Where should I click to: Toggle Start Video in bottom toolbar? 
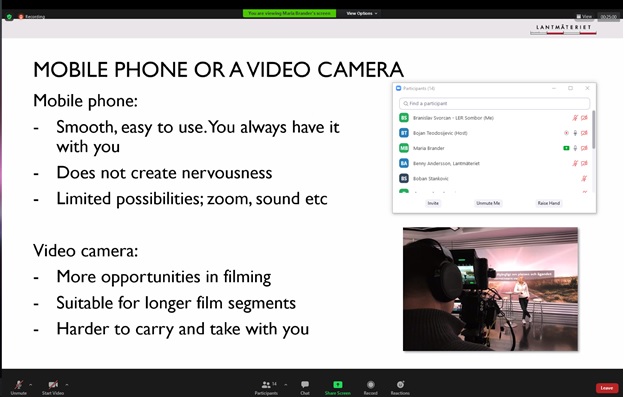(x=53, y=387)
